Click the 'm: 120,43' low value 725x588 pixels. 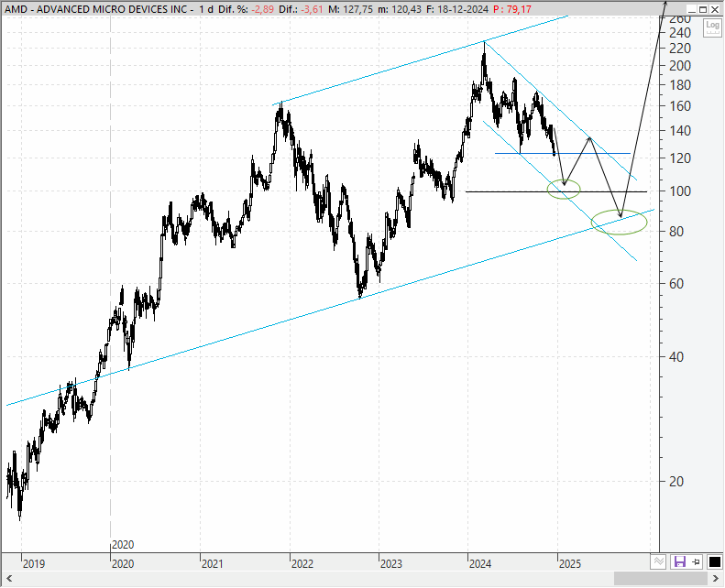[x=399, y=9]
